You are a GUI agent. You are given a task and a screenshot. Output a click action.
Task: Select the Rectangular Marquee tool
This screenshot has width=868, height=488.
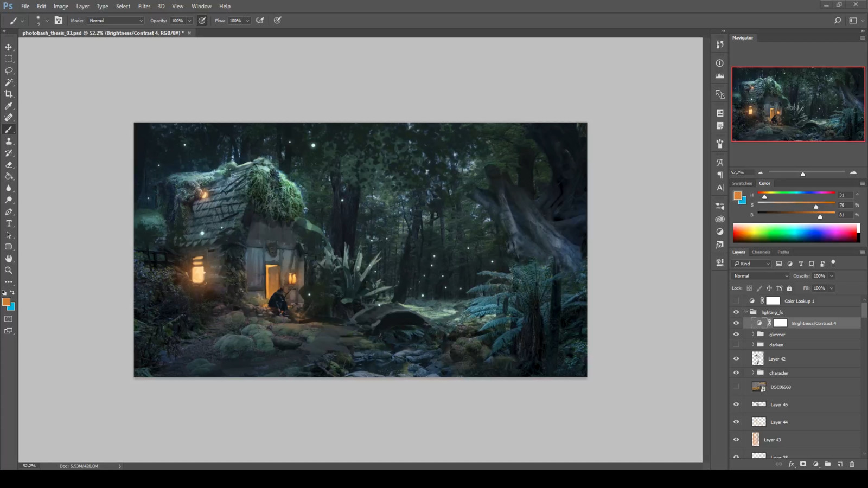click(x=9, y=59)
